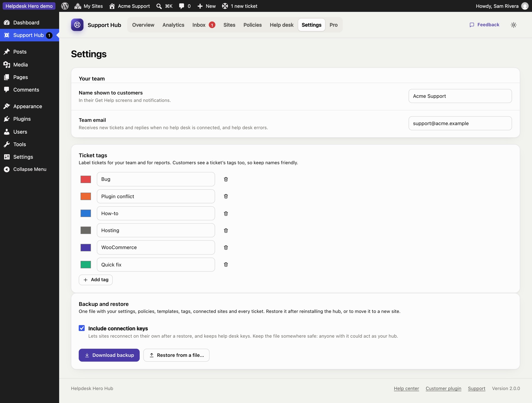Open Sam Rivera's user avatar
Screen dimensions: 532x403
pos(525,6)
